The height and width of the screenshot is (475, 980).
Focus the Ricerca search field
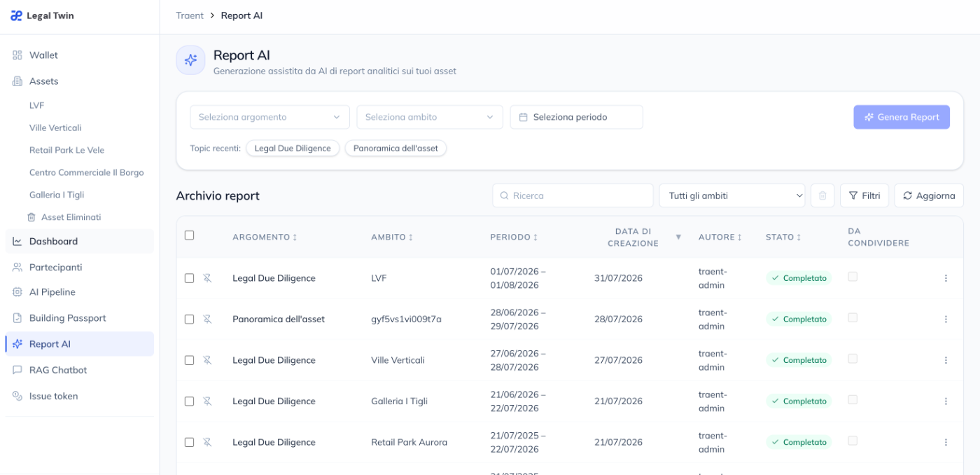coord(573,195)
